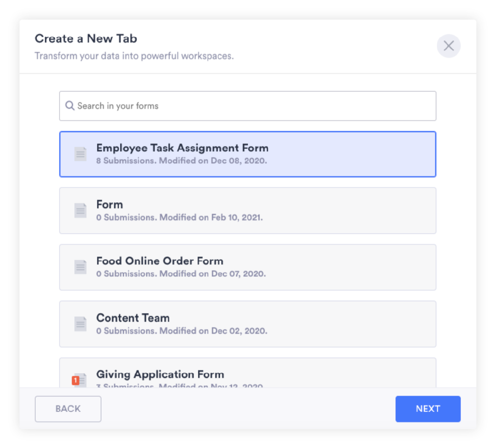Select the Employee Task Assignment Form title

[182, 148]
